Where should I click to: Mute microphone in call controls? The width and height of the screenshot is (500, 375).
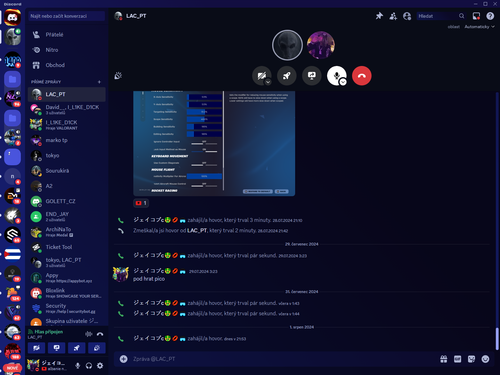click(x=336, y=76)
